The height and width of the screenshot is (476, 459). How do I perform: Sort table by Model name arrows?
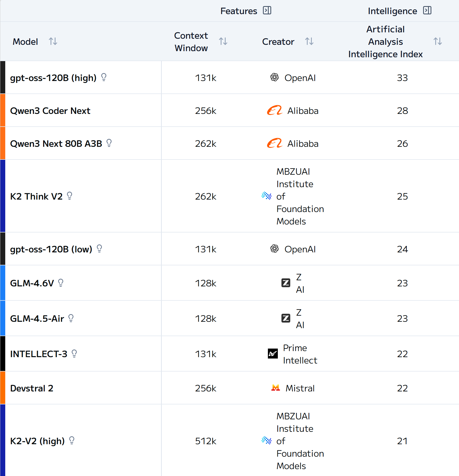click(x=53, y=41)
